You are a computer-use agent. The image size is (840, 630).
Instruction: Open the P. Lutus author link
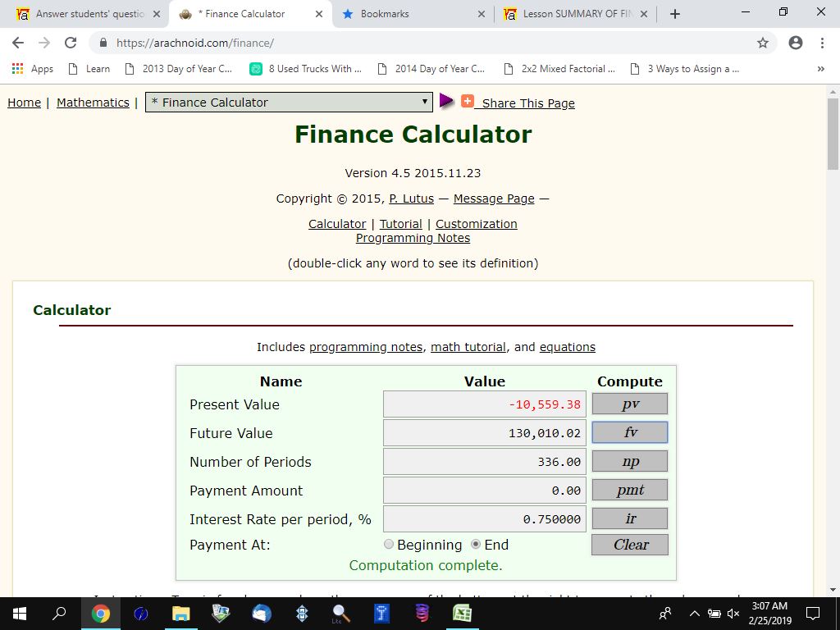tap(412, 199)
